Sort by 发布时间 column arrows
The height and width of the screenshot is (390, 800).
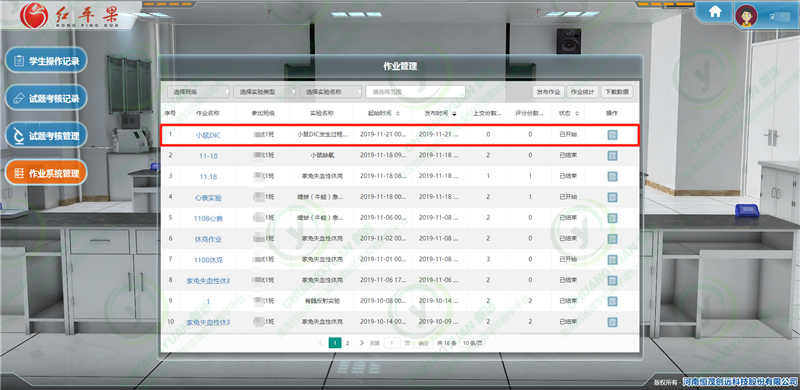454,113
